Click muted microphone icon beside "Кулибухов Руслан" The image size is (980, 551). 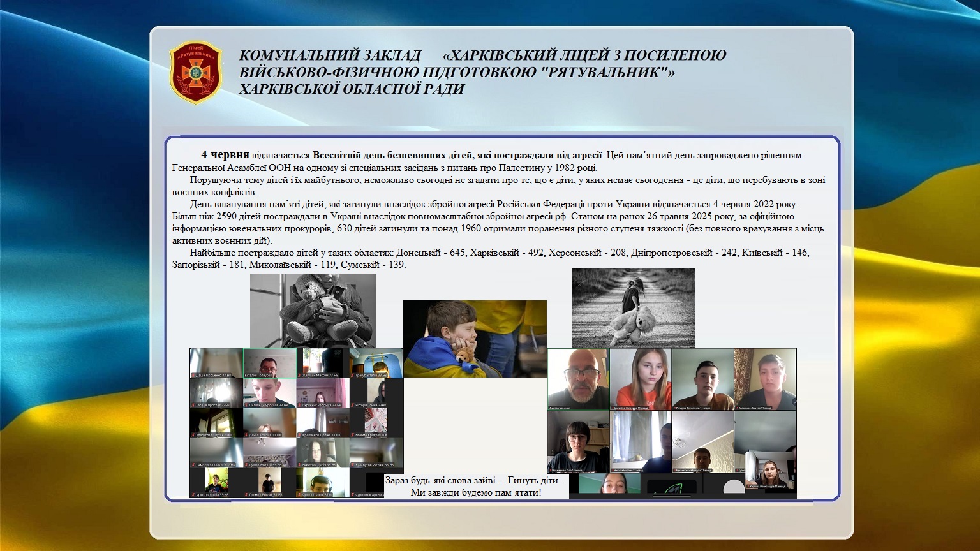pos(352,465)
